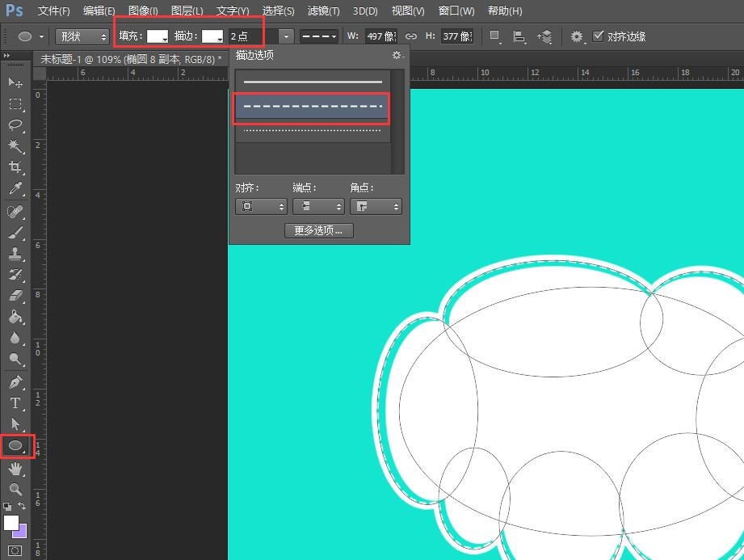
Task: Select the Move tool
Action: tap(15, 82)
